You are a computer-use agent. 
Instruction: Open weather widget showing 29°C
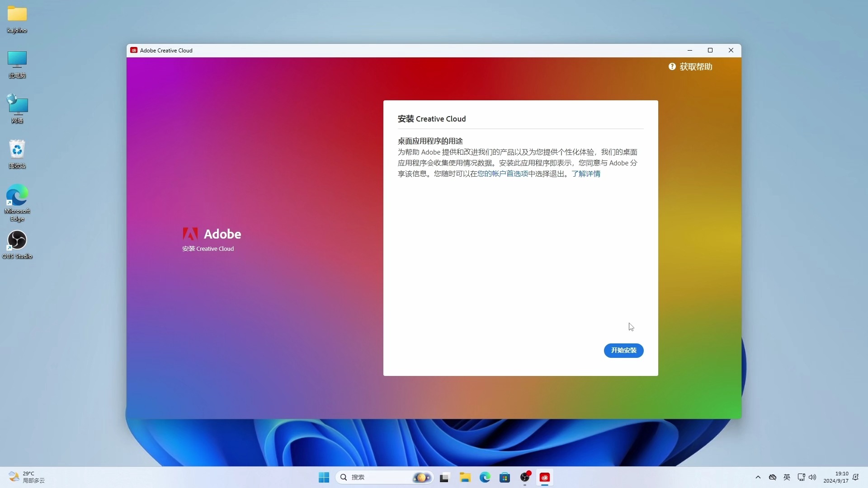pyautogui.click(x=27, y=477)
